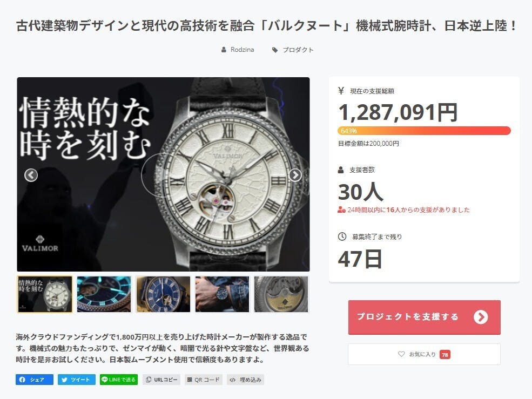Click the main white-dial watch image
The image size is (532, 399).
tap(163, 174)
